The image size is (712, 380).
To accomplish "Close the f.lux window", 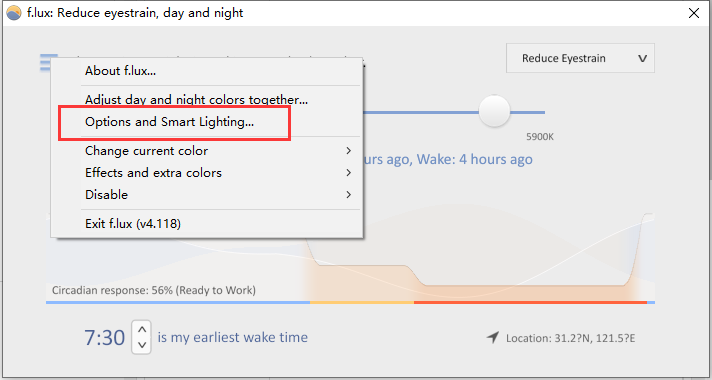I will click(x=694, y=13).
